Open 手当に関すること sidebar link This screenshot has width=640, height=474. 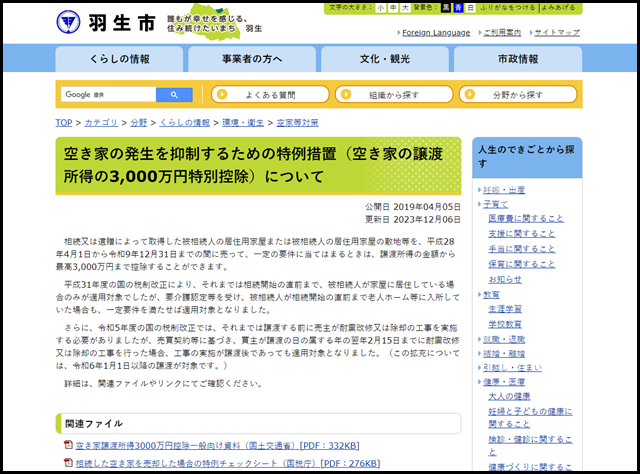[x=522, y=249]
